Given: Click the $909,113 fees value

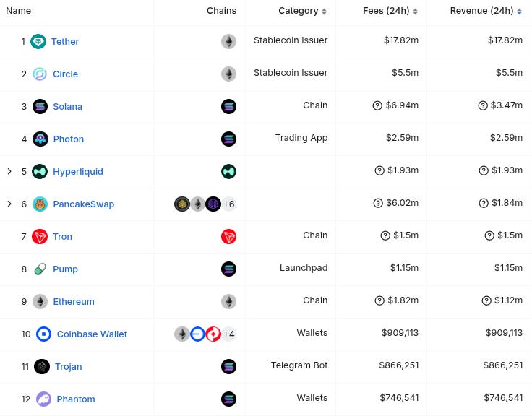Looking at the screenshot, I should pyautogui.click(x=400, y=333).
